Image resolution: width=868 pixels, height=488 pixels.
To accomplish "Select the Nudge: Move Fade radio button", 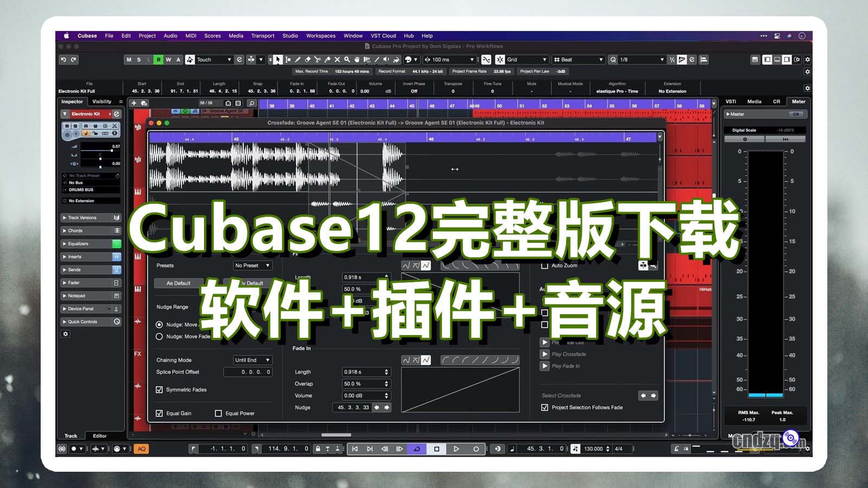I will click(x=159, y=336).
